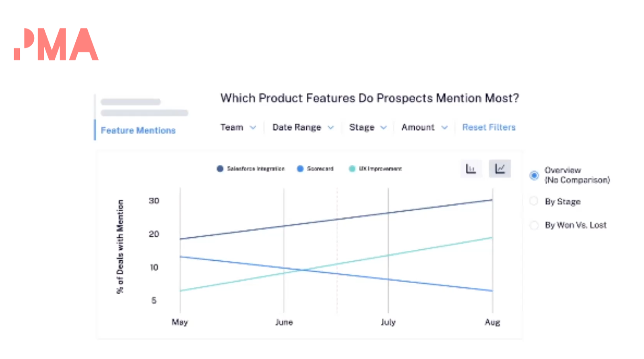The width and height of the screenshot is (644, 359).
Task: Click the PMA logo
Action: point(56,44)
